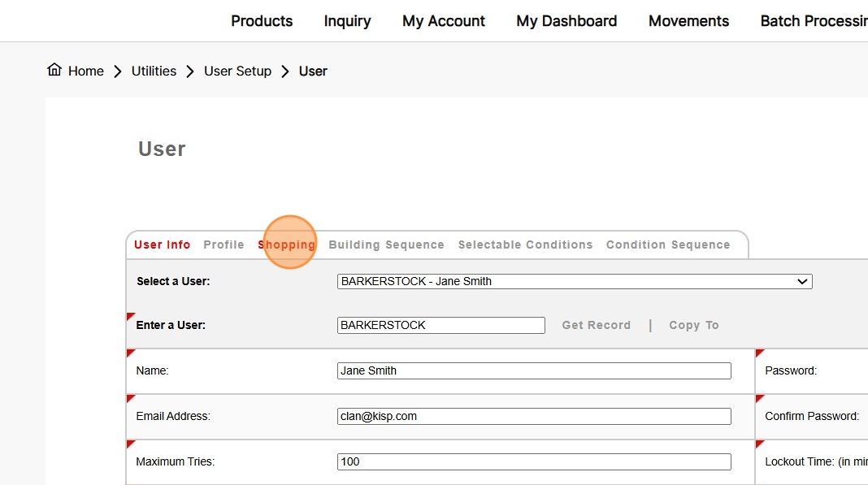
Task: Open My Account menu
Action: 444,21
